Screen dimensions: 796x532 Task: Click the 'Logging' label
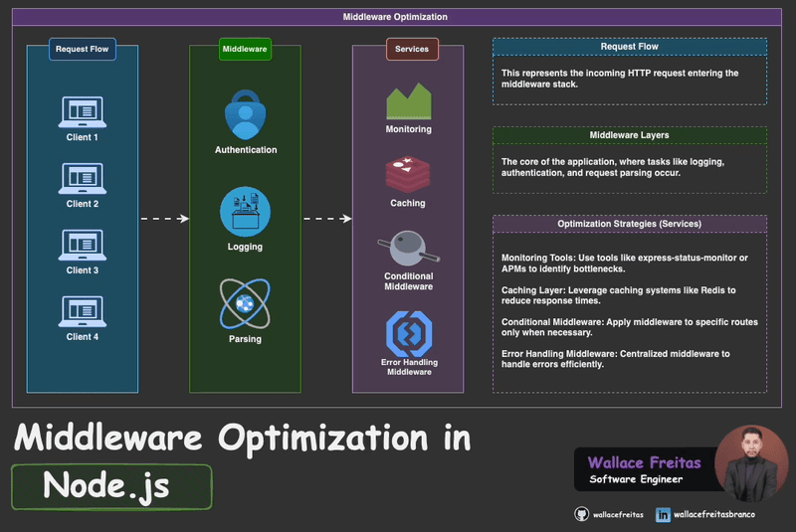[245, 247]
